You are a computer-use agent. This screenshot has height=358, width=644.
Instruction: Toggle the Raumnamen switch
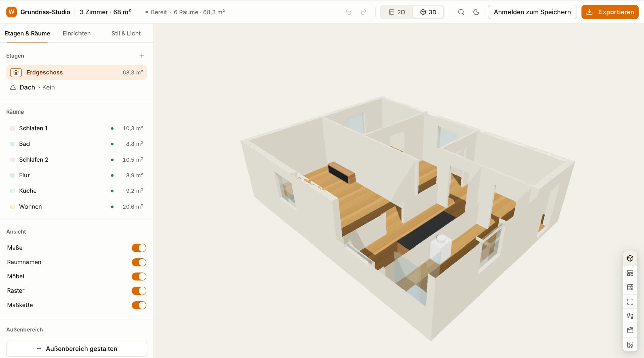(x=139, y=262)
